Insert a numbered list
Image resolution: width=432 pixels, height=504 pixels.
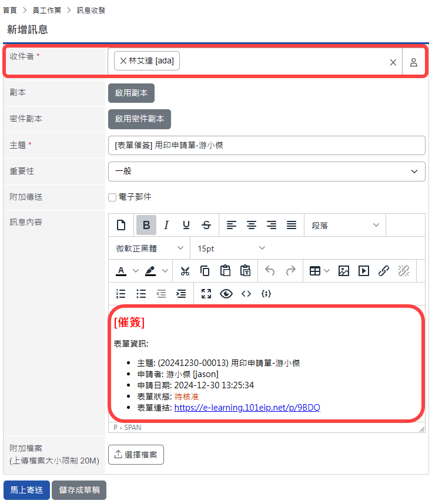pos(121,294)
